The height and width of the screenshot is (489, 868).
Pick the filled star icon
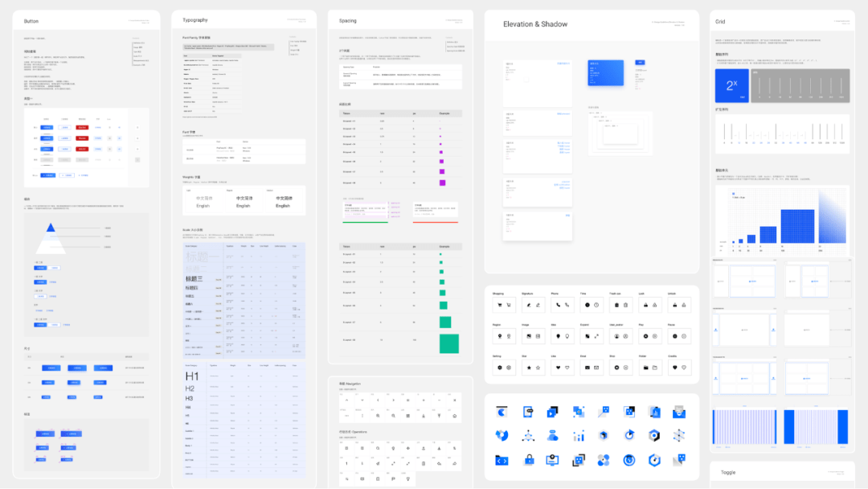tap(527, 368)
